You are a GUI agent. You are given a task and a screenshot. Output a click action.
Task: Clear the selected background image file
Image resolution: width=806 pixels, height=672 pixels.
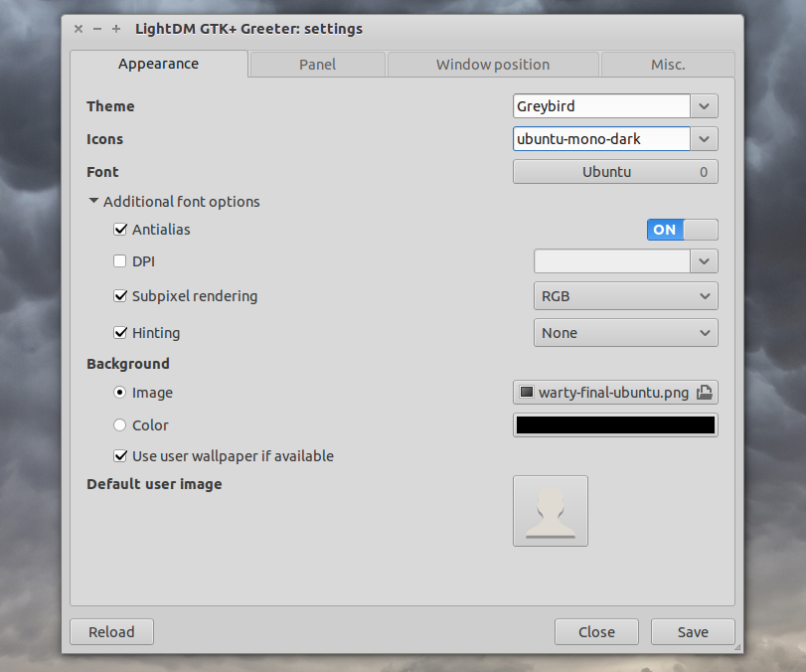click(705, 392)
